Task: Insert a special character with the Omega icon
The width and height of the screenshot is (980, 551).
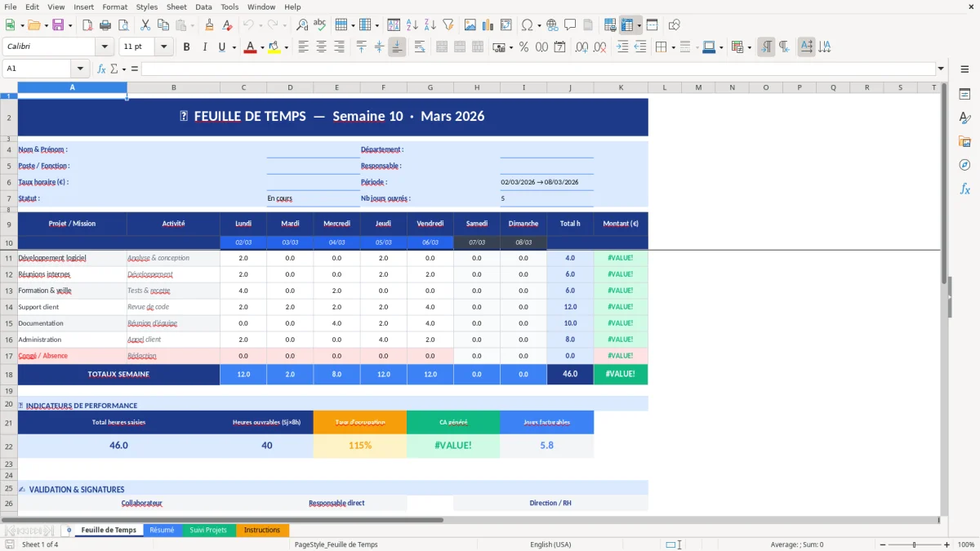Action: pyautogui.click(x=527, y=24)
